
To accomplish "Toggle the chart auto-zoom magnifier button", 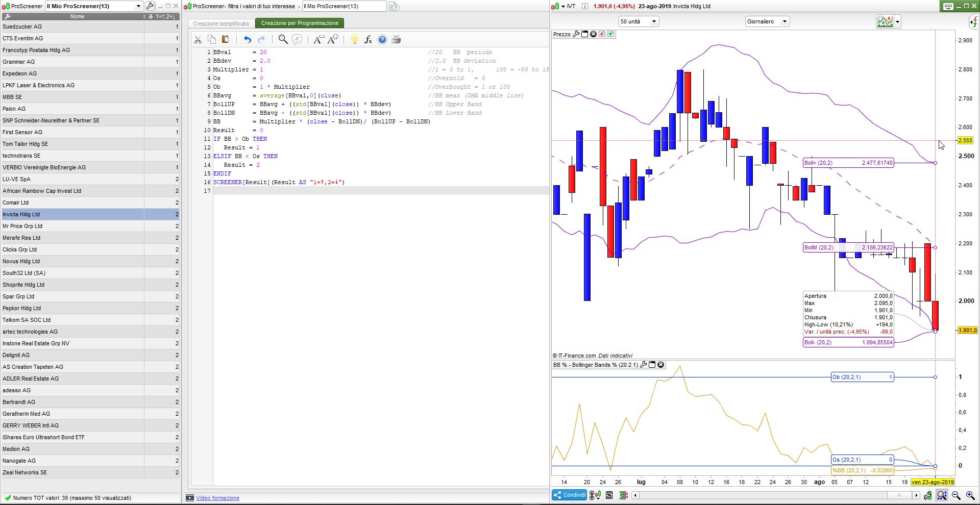I will [x=942, y=495].
